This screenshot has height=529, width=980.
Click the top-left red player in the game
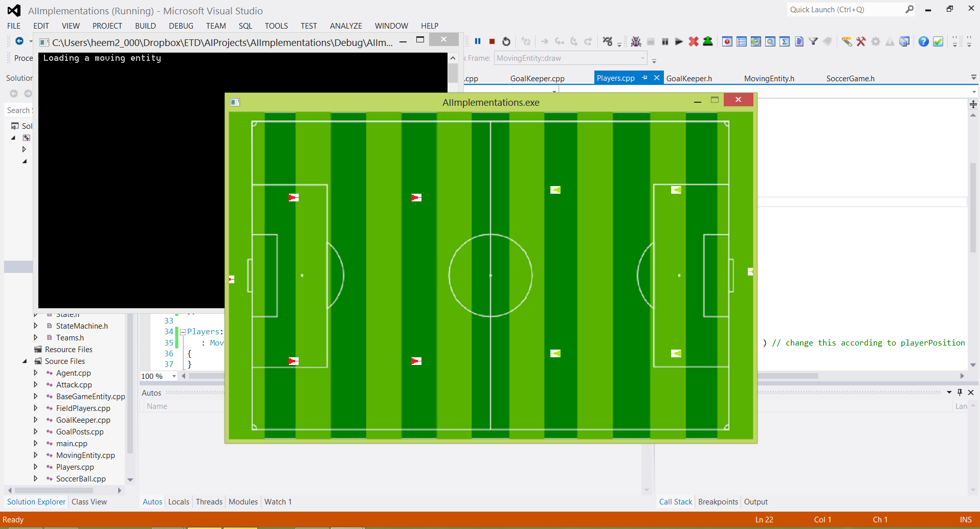(294, 197)
